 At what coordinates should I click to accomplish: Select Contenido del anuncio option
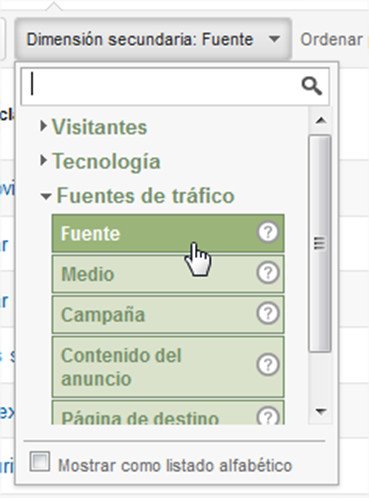click(168, 367)
